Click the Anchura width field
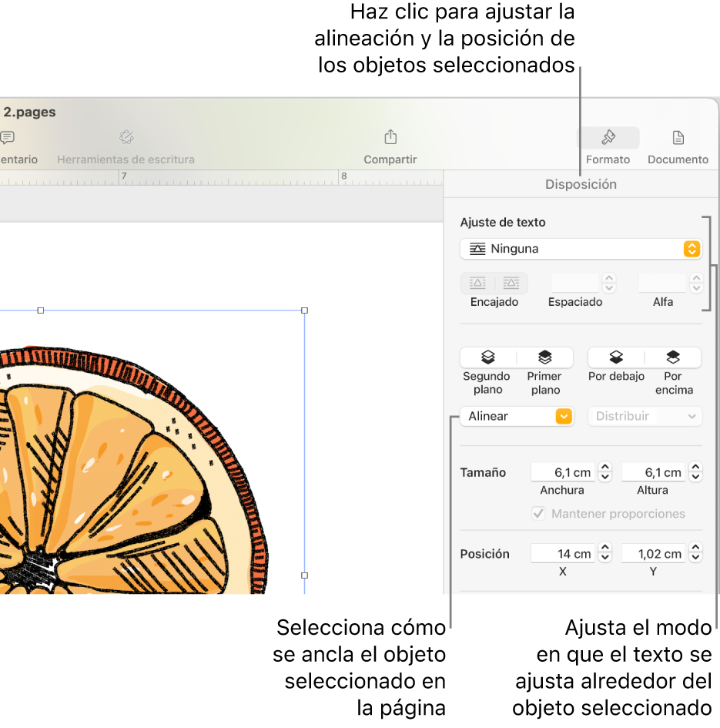 (563, 472)
